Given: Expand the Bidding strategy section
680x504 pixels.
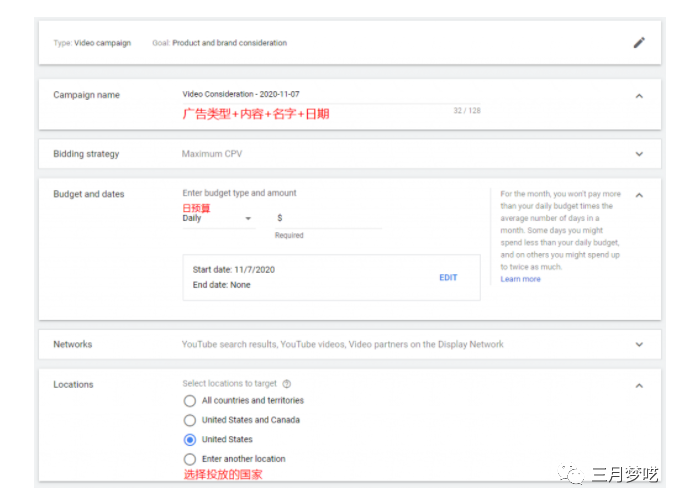Looking at the screenshot, I should point(639,154).
